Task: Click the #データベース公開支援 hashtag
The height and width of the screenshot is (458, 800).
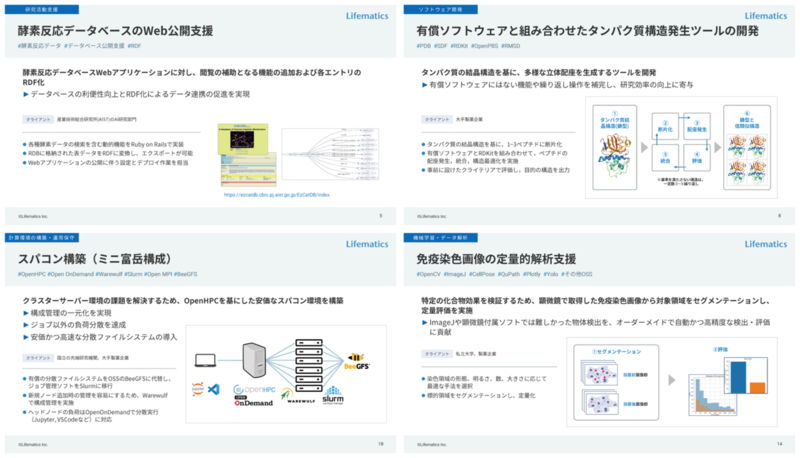Action: 94,46
